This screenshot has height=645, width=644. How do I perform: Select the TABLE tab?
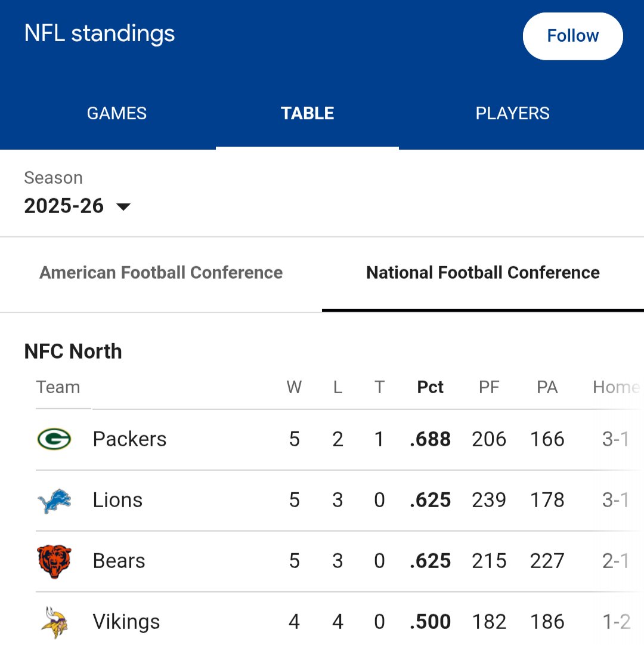tap(307, 113)
